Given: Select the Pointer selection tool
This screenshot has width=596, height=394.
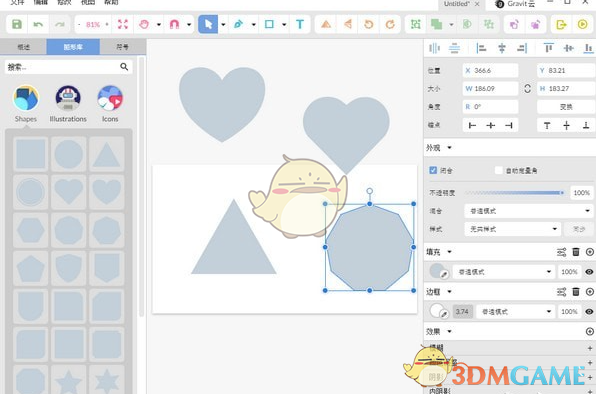Looking at the screenshot, I should click(x=208, y=24).
